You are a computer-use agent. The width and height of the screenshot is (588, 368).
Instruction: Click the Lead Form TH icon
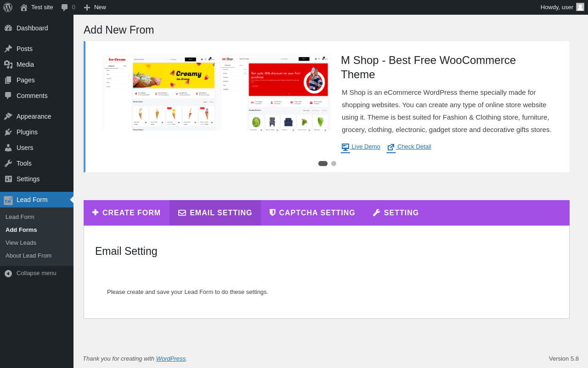pos(8,200)
